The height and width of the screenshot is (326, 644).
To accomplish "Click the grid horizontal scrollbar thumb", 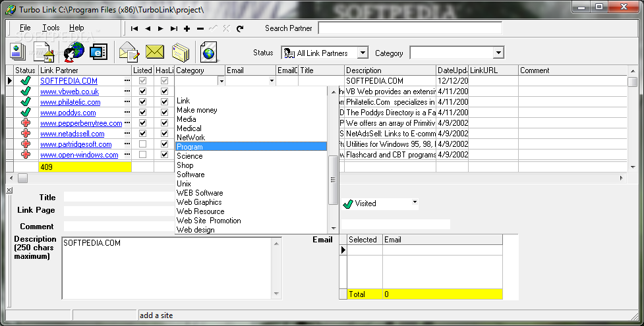I will click(22, 178).
